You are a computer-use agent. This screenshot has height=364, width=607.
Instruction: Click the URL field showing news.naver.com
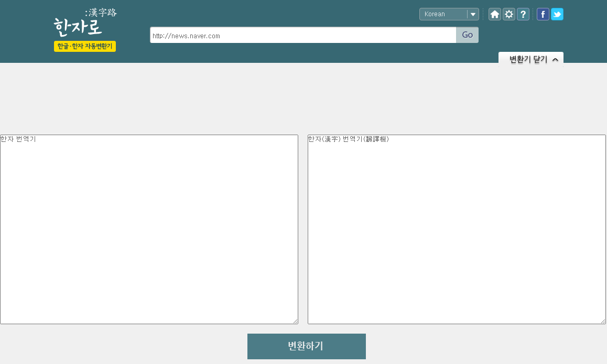coord(302,35)
